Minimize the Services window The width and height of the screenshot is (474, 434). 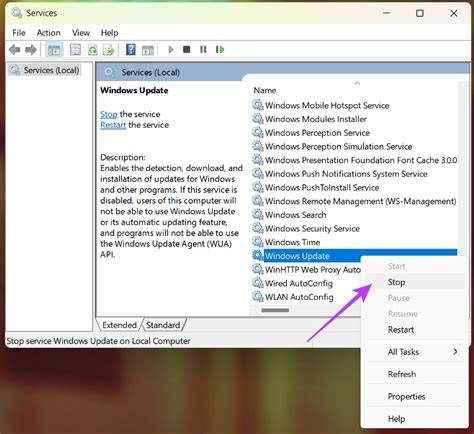[x=387, y=13]
